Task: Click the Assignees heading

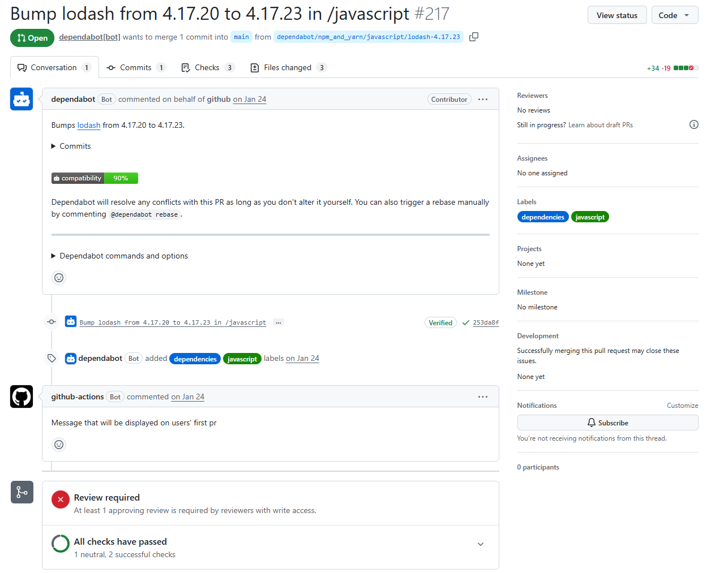Action: click(533, 158)
